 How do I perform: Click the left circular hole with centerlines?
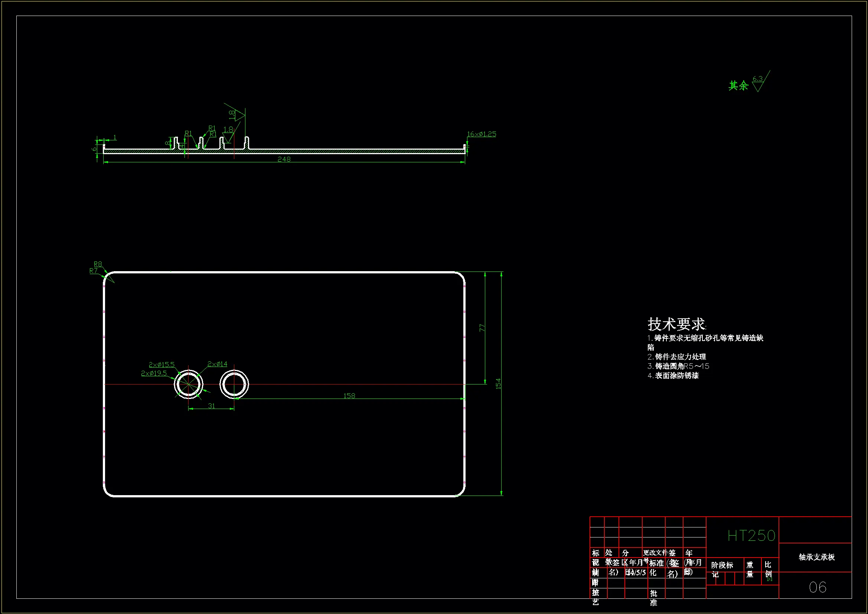click(x=188, y=384)
